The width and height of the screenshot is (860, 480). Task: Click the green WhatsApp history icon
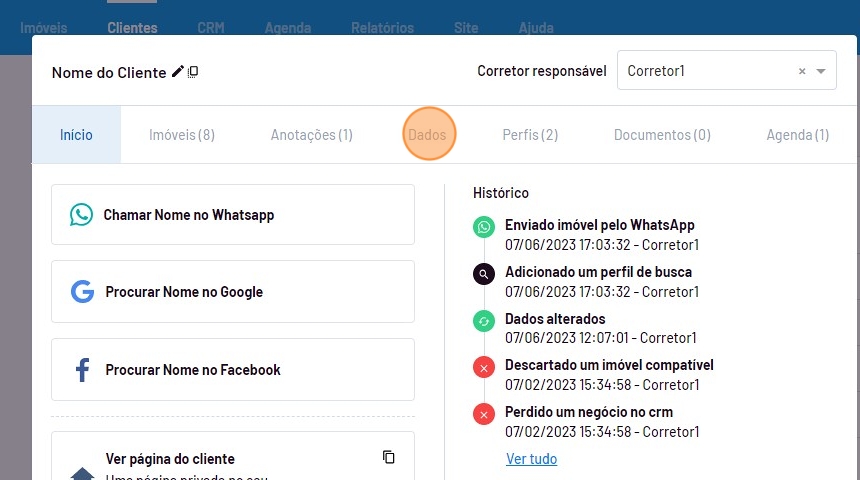pyautogui.click(x=484, y=227)
